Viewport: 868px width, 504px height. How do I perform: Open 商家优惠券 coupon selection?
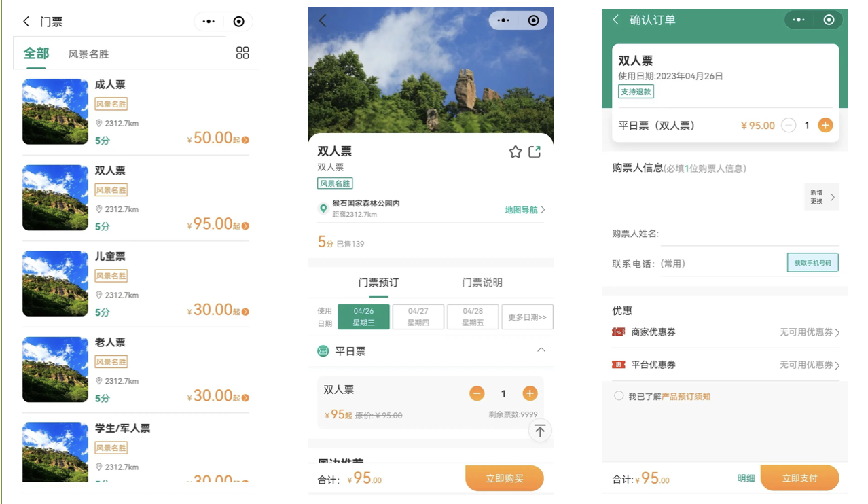click(808, 332)
